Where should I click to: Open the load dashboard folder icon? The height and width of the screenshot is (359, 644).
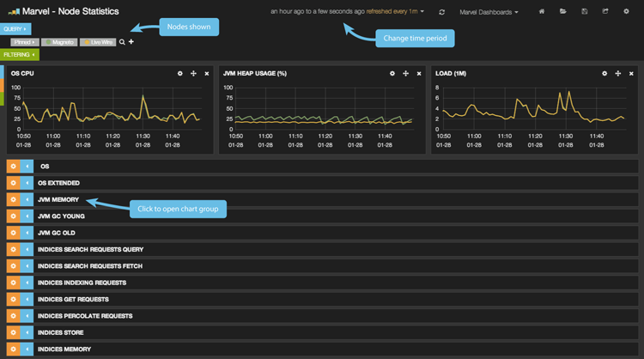(x=563, y=12)
